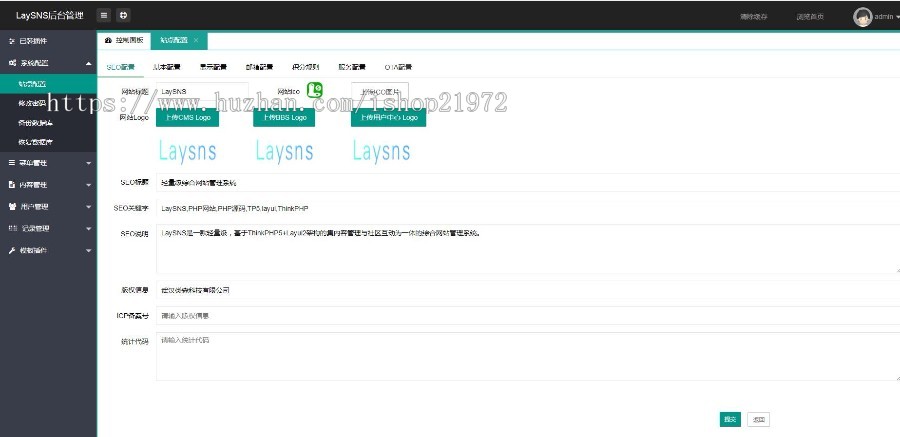Switch to the 控制面板 tab

tap(124, 41)
